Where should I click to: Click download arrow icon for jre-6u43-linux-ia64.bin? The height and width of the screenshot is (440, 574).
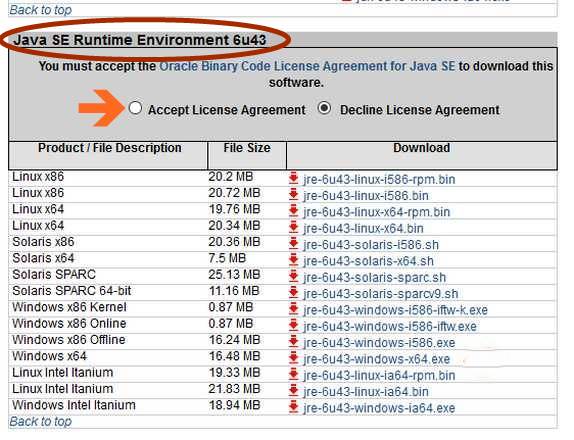point(294,390)
